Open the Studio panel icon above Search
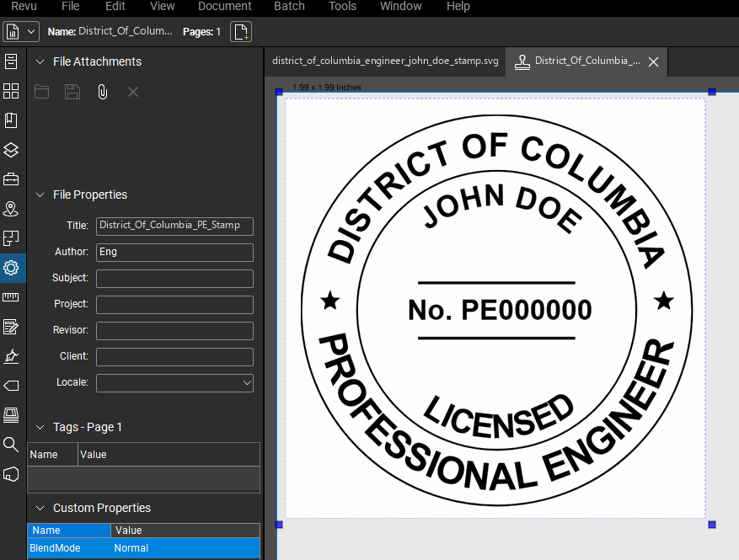Viewport: 739px width, 560px height. [x=11, y=415]
